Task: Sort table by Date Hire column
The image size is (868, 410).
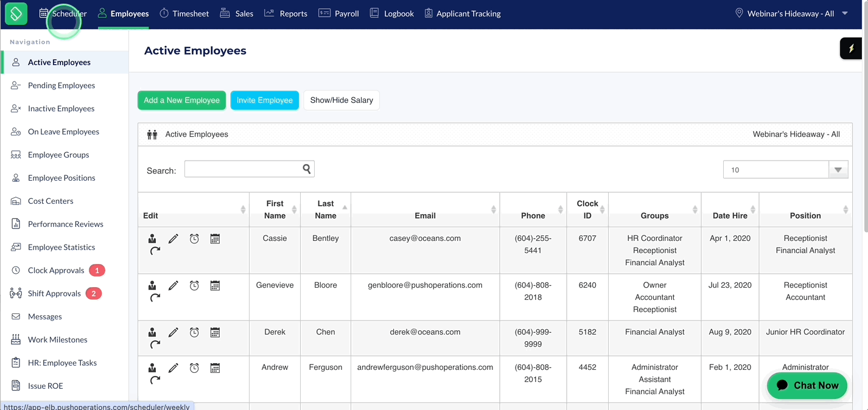Action: 730,209
